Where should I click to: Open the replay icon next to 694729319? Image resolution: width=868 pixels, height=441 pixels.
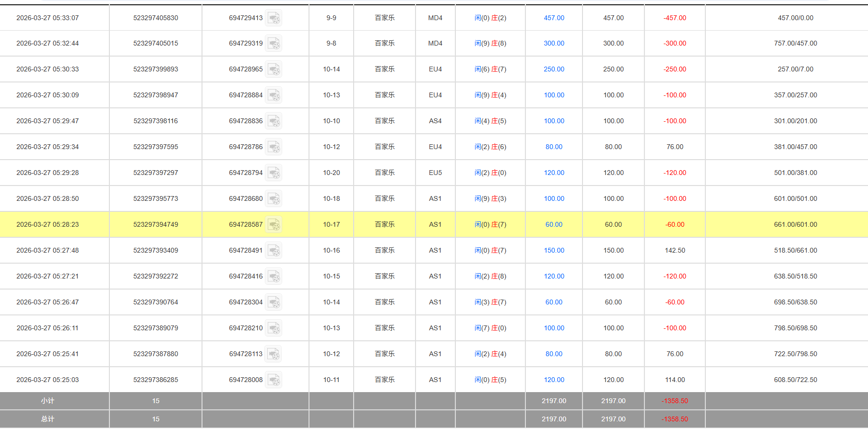[273, 44]
